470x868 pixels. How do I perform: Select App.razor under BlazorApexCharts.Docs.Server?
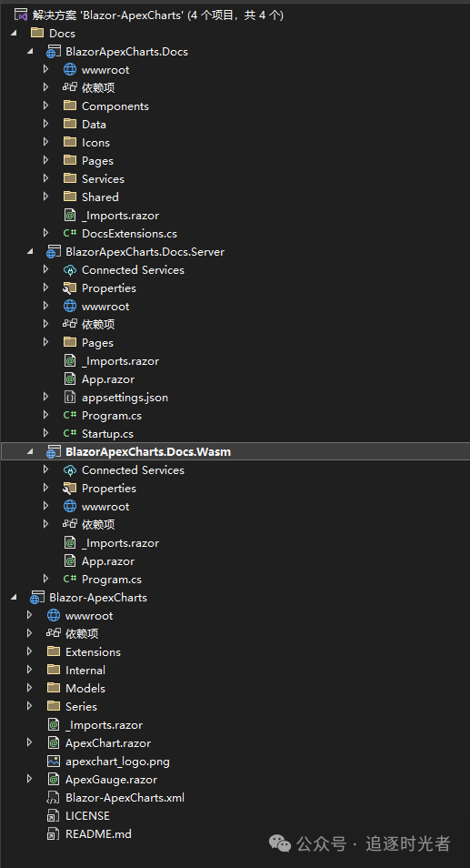click(108, 379)
